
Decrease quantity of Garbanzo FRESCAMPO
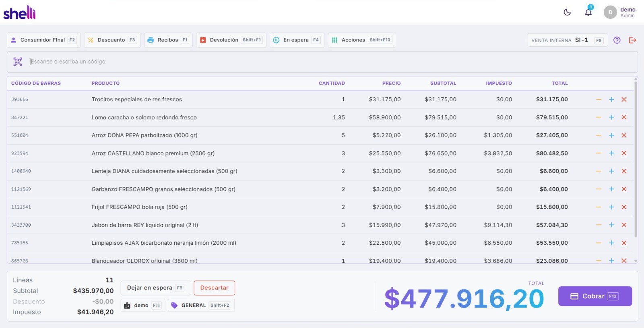pos(599,189)
